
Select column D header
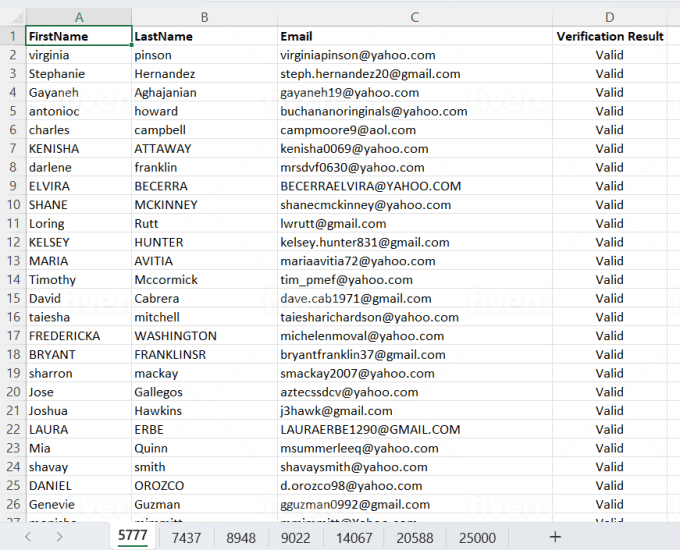[609, 16]
